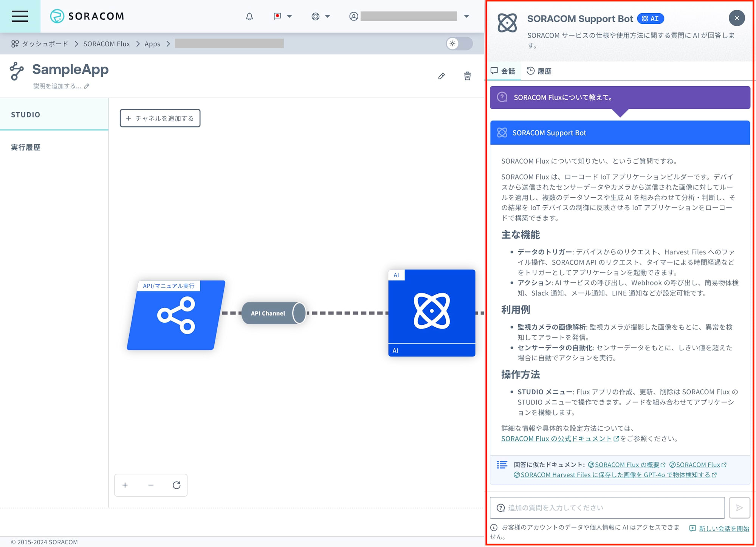The height and width of the screenshot is (547, 756).
Task: Click the 利用例 heading
Action: (x=516, y=310)
